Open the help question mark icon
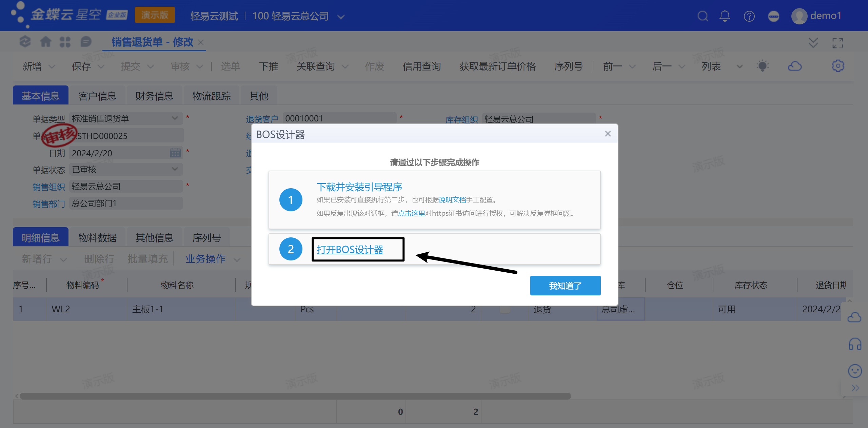 (x=749, y=16)
